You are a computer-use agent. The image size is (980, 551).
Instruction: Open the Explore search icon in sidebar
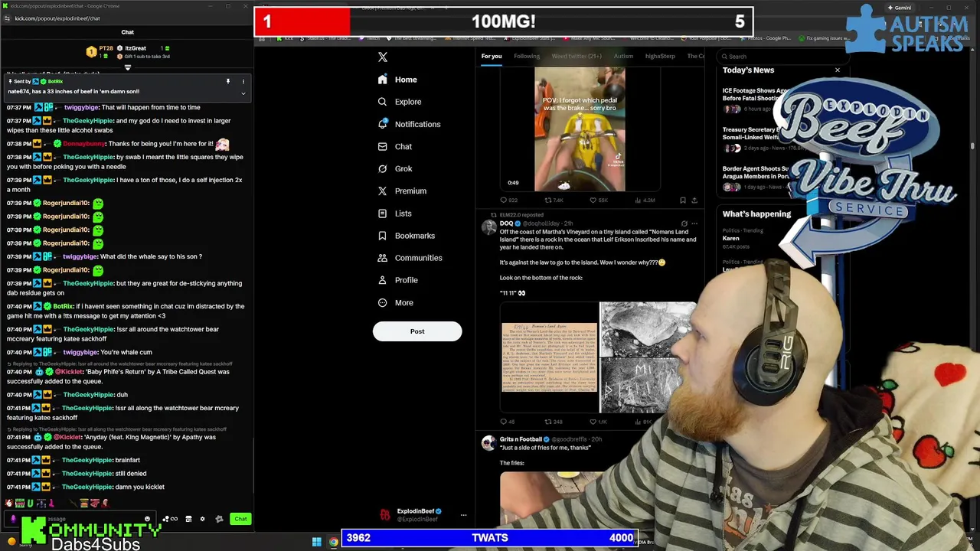point(382,102)
